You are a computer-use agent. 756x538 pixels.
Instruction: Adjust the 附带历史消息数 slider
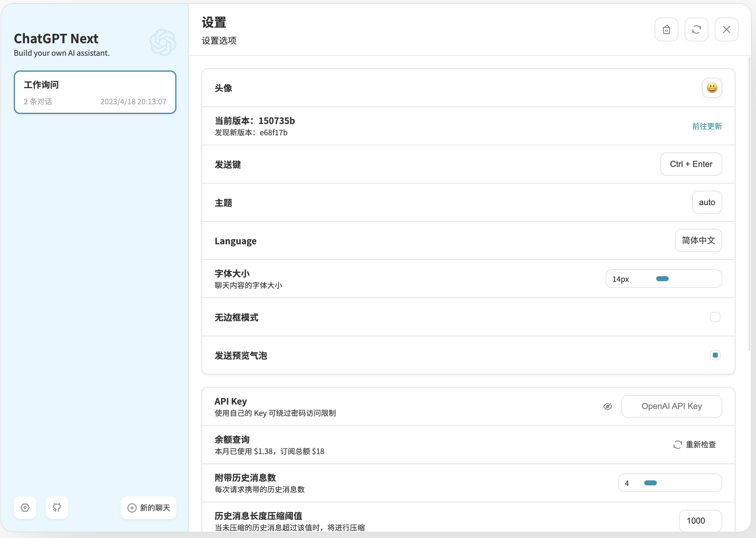pyautogui.click(x=670, y=483)
